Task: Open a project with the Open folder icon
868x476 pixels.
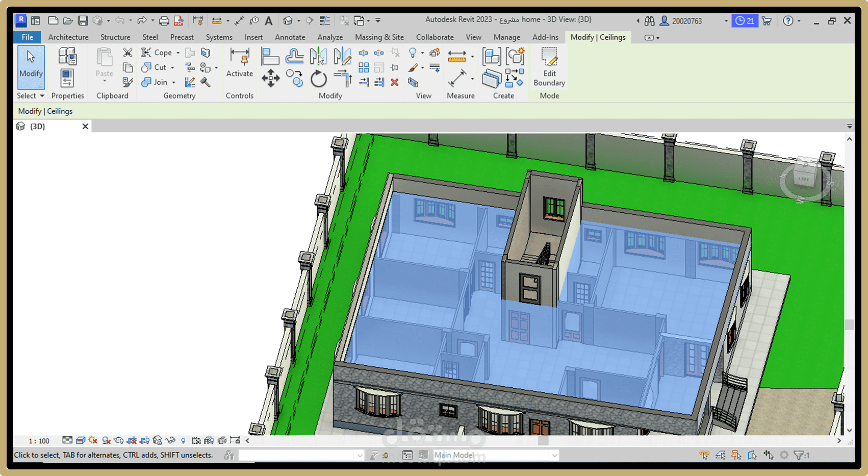Action: pos(68,20)
